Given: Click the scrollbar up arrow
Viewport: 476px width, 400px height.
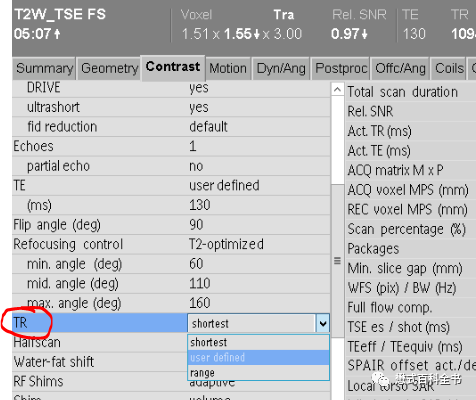Looking at the screenshot, I should tap(338, 89).
